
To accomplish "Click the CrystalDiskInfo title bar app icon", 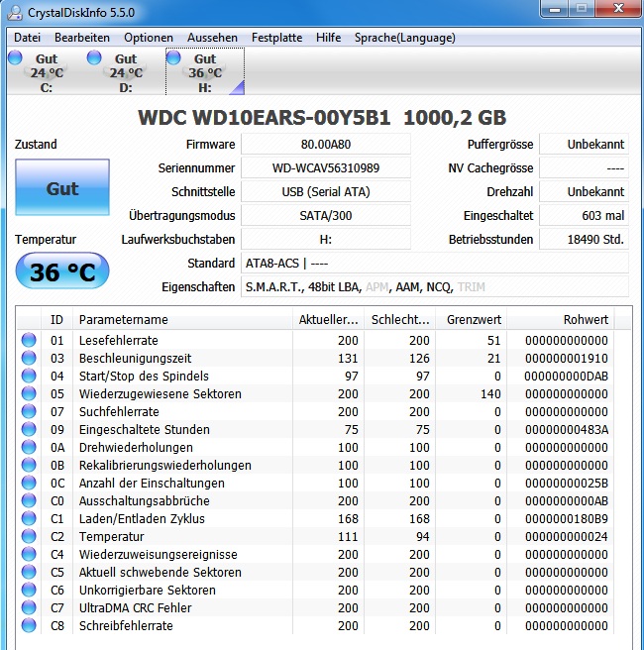I will click(15, 13).
